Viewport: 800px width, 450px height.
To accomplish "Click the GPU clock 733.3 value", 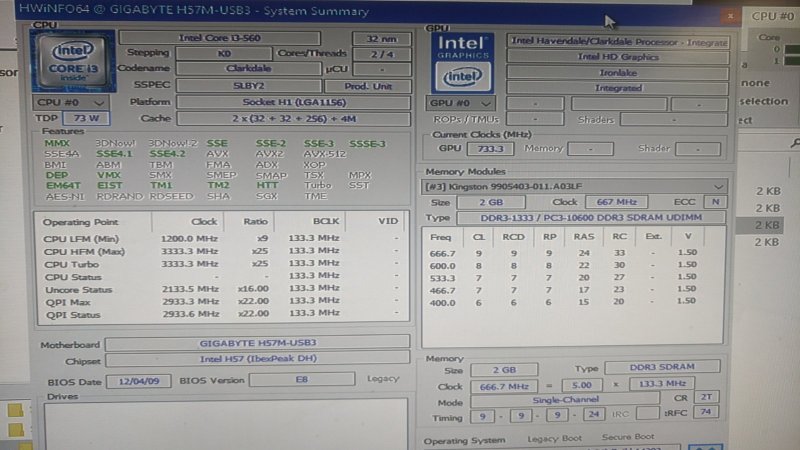I will (x=489, y=148).
